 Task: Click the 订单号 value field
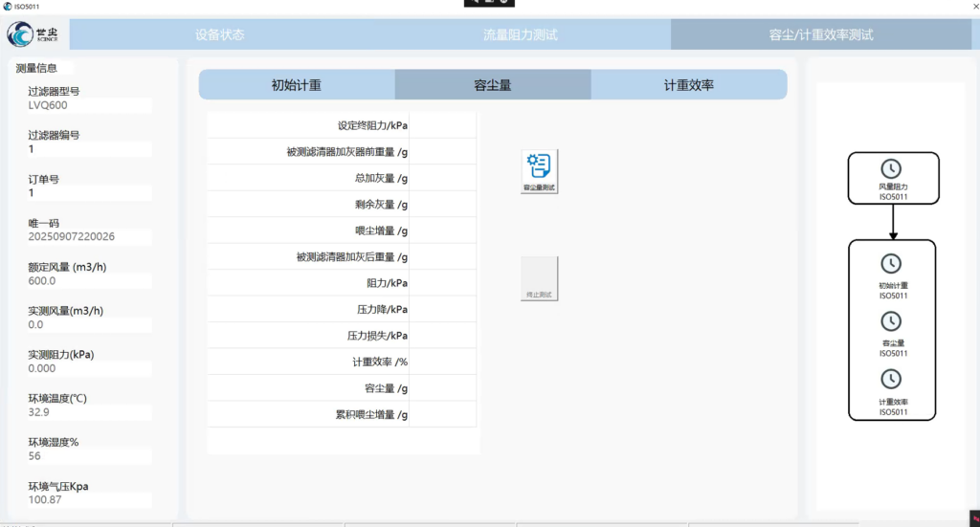[89, 193]
